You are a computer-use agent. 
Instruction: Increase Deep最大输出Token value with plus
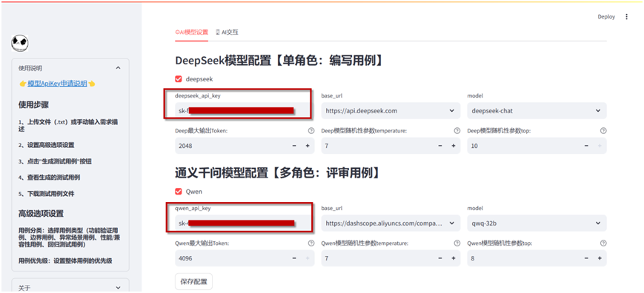(x=308, y=146)
